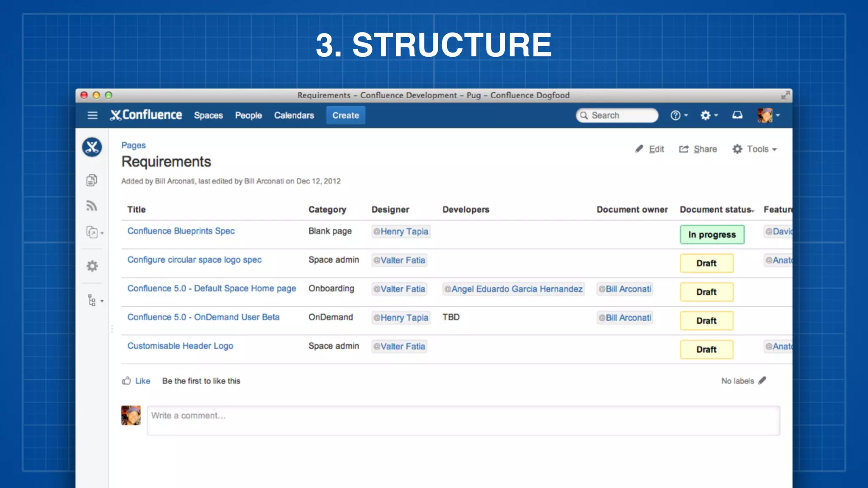
Task: Click the Blank page category cell
Action: click(x=330, y=231)
